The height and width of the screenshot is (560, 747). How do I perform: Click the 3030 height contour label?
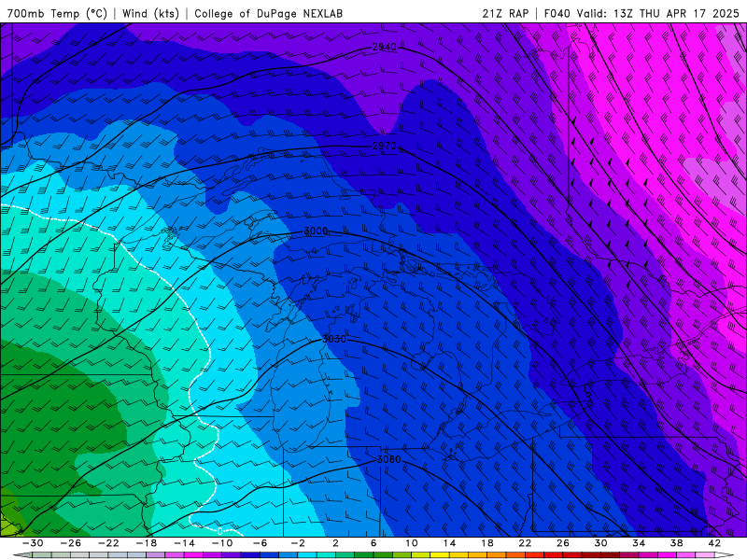click(334, 339)
